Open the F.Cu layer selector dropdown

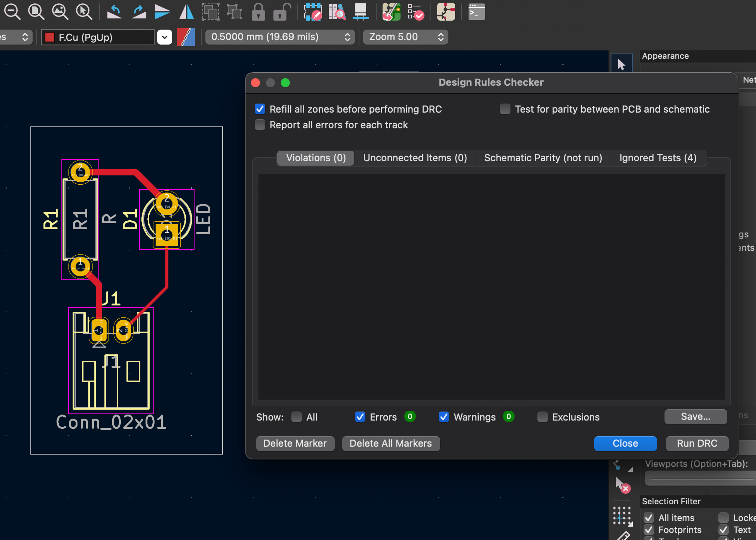[164, 37]
